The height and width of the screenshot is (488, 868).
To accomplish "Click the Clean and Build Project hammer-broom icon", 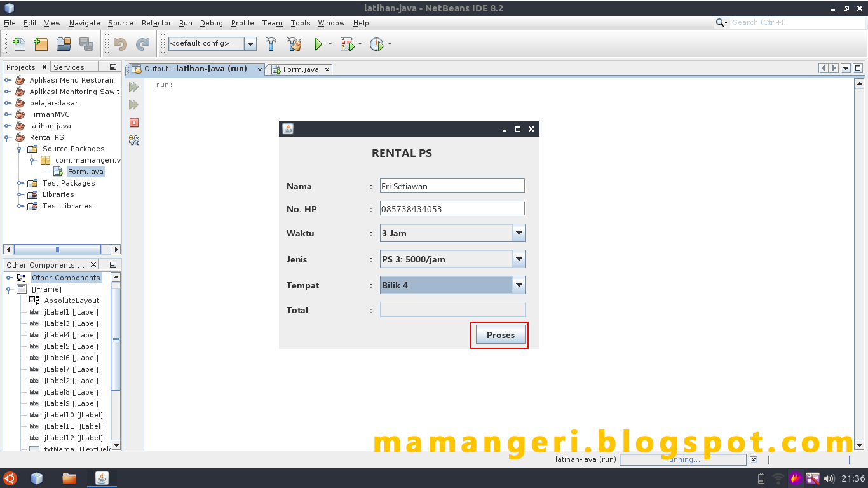I will click(x=294, y=44).
